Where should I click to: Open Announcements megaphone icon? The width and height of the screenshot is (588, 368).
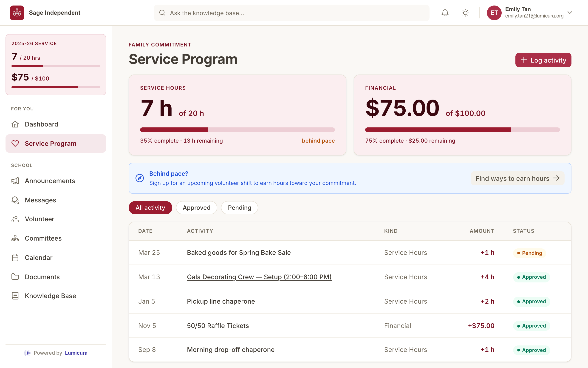coord(15,181)
